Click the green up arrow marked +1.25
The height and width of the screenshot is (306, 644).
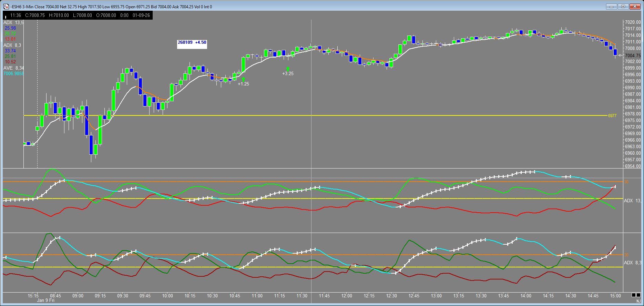pos(243,79)
